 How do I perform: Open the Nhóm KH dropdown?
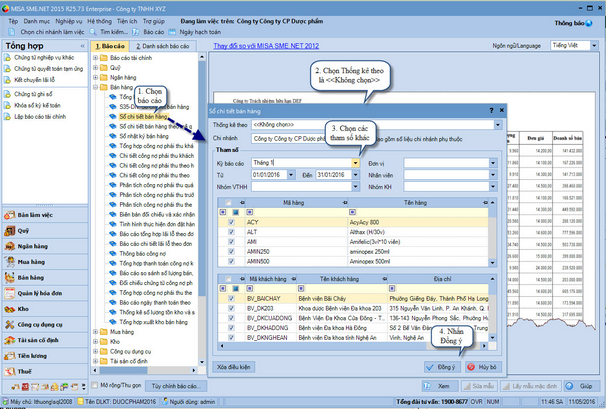[x=493, y=187]
